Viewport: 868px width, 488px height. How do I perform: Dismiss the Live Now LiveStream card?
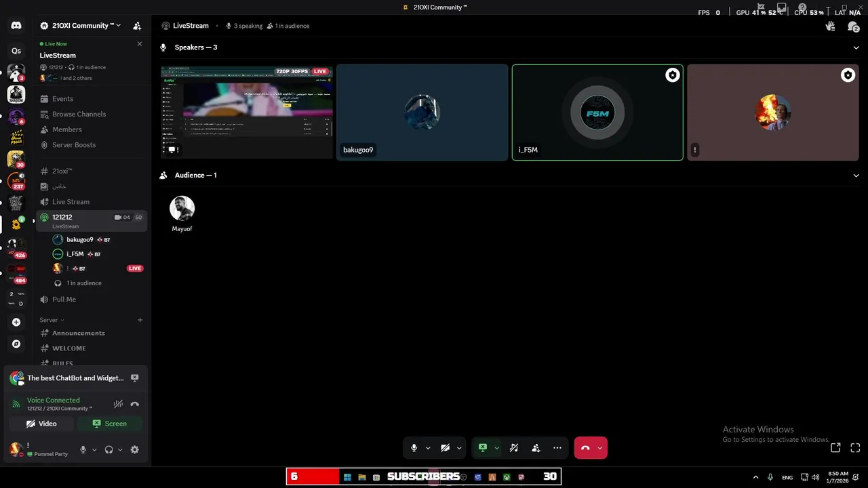click(140, 44)
